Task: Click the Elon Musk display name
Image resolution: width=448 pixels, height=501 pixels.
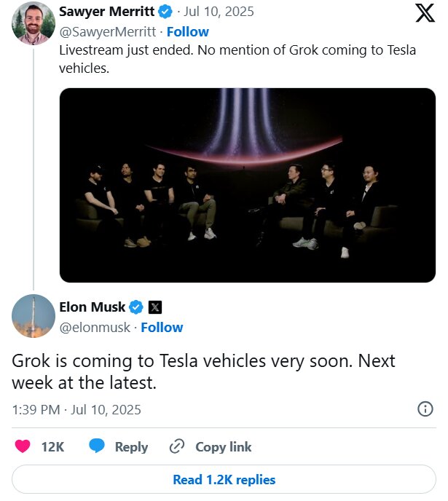Action: (92, 307)
